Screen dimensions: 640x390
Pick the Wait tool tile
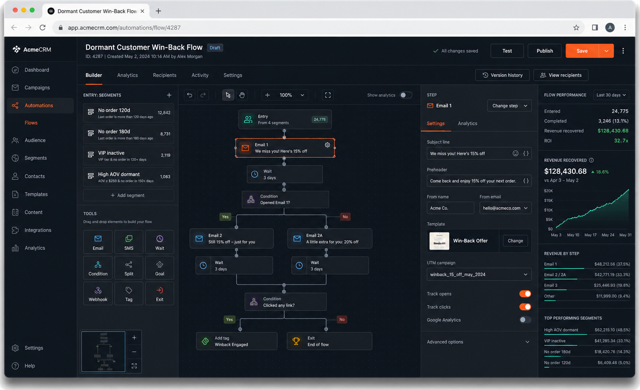click(x=160, y=242)
